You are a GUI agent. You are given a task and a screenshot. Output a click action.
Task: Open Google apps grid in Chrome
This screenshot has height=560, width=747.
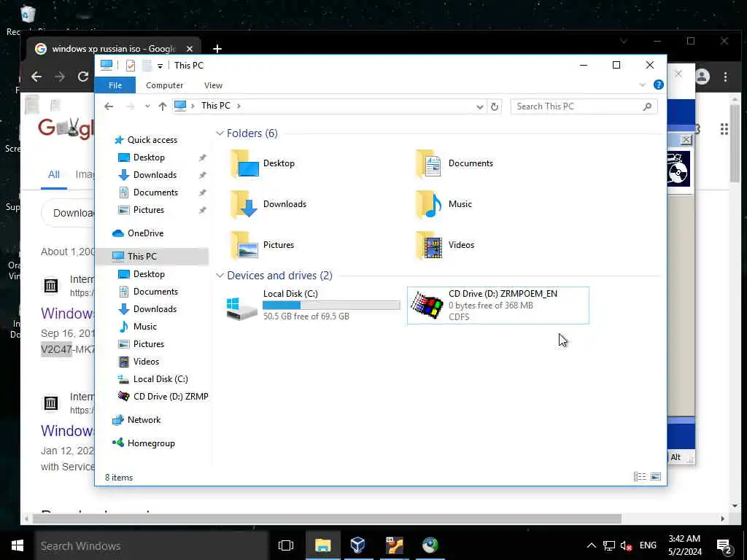pos(724,129)
